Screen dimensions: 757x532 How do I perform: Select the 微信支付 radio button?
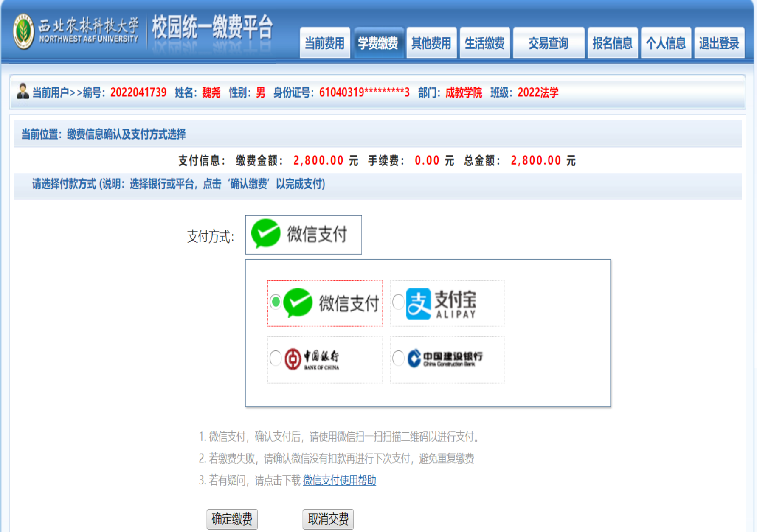click(276, 302)
